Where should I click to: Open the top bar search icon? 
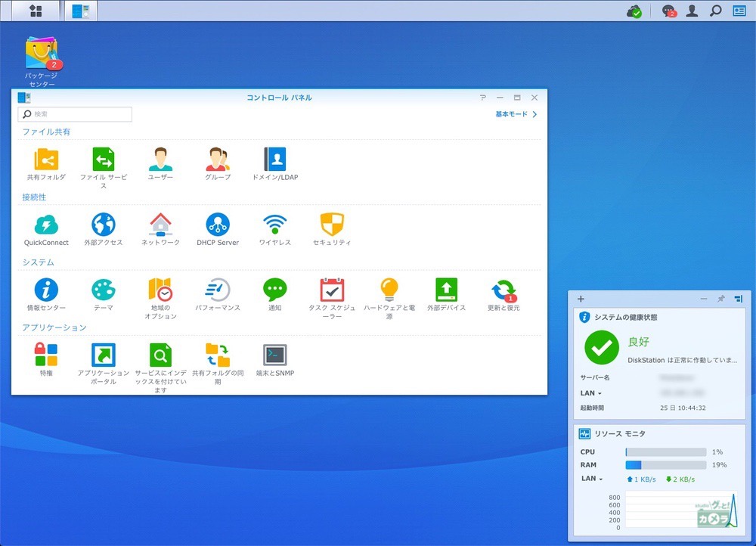(715, 11)
